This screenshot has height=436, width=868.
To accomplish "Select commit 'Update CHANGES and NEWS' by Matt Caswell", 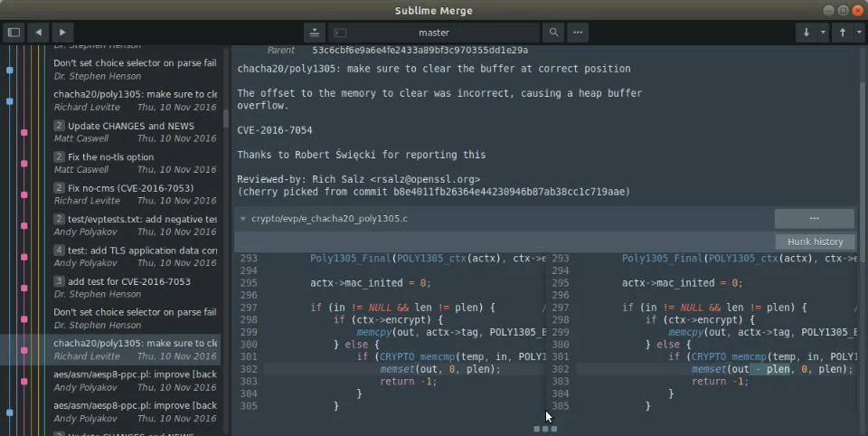I will (136, 132).
